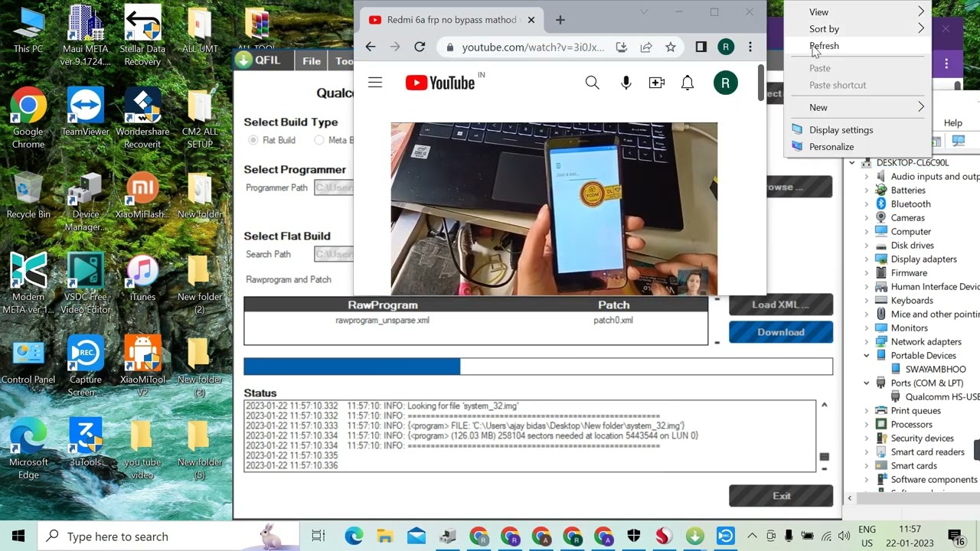The height and width of the screenshot is (551, 980).
Task: Launch Capture Screen recorder shortcut
Action: [85, 367]
